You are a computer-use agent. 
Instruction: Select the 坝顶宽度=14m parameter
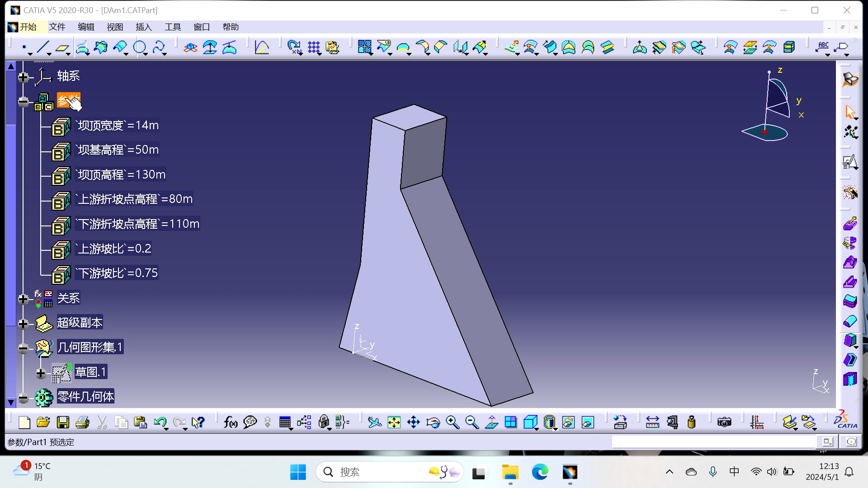(118, 125)
